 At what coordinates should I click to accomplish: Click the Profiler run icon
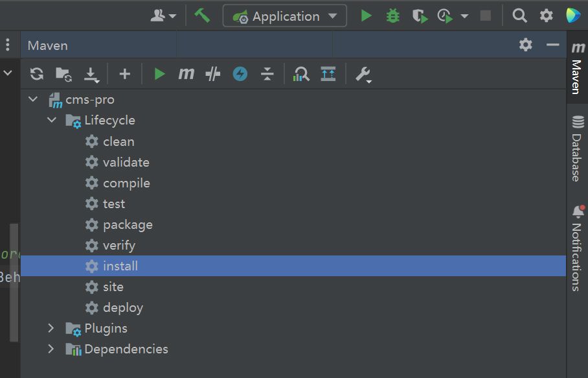445,16
